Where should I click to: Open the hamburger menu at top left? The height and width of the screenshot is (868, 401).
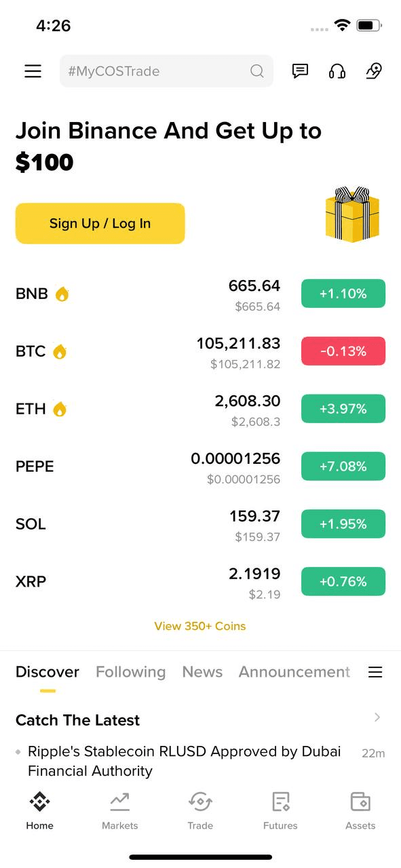pyautogui.click(x=33, y=71)
